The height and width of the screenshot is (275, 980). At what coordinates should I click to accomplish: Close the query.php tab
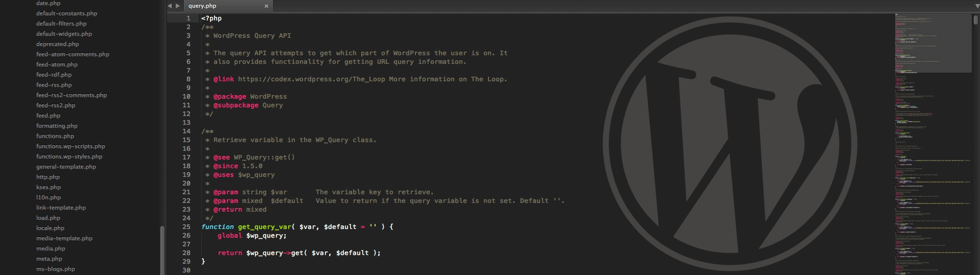coord(266,6)
